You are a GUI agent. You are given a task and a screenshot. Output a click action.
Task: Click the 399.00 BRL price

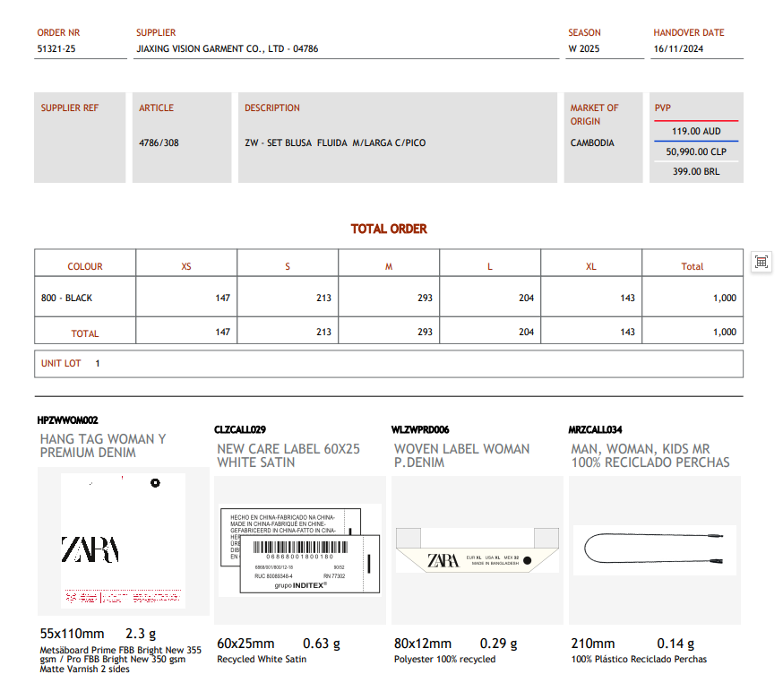coord(696,171)
